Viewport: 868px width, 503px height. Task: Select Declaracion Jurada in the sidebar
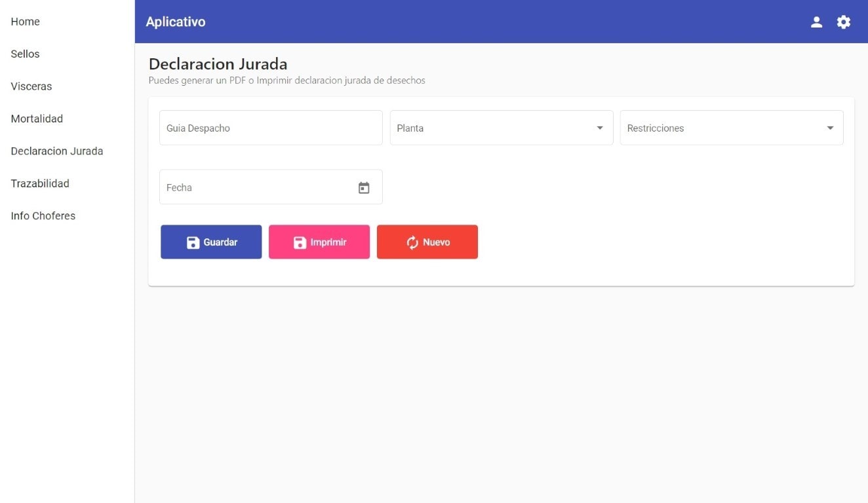point(57,151)
